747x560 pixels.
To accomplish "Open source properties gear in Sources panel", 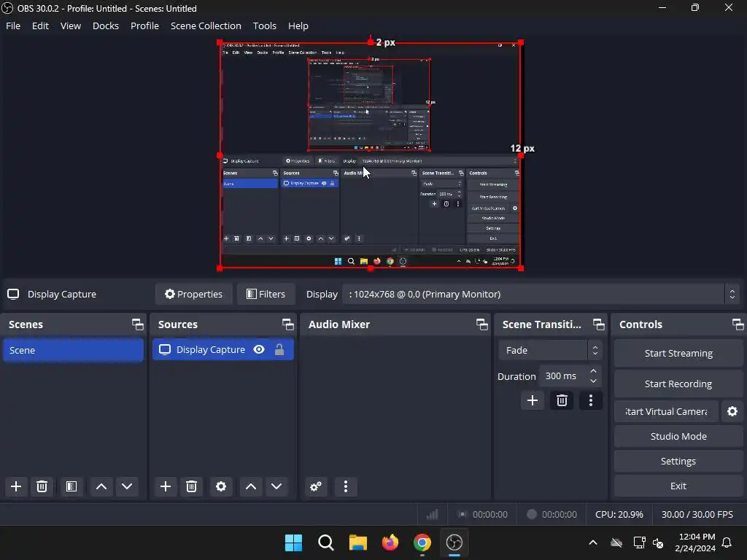I will coord(221,486).
